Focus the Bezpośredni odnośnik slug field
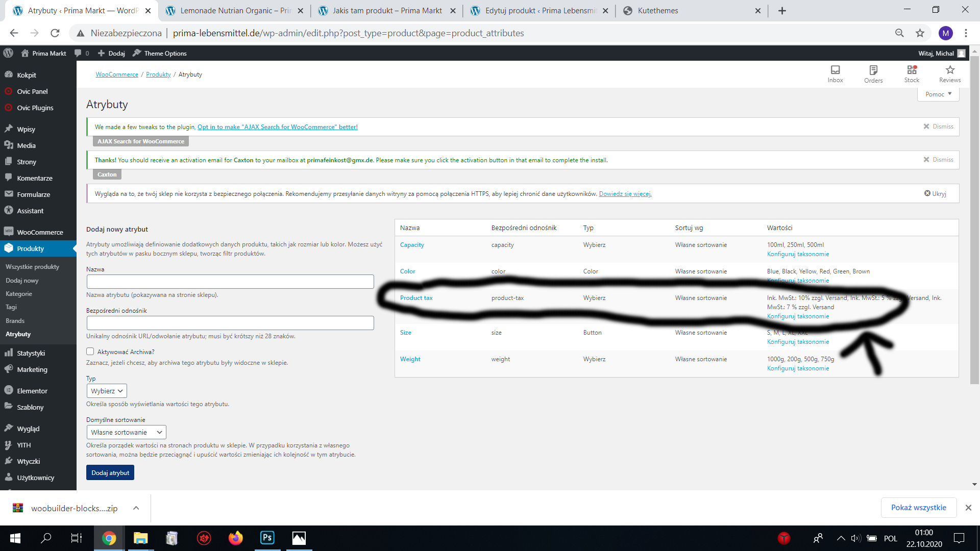The height and width of the screenshot is (551, 980). pos(230,323)
